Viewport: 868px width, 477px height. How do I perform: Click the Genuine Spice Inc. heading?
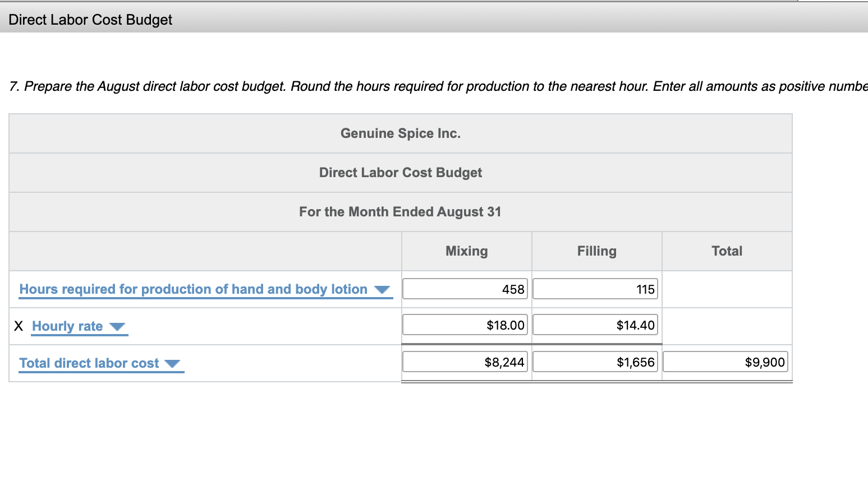click(x=401, y=133)
